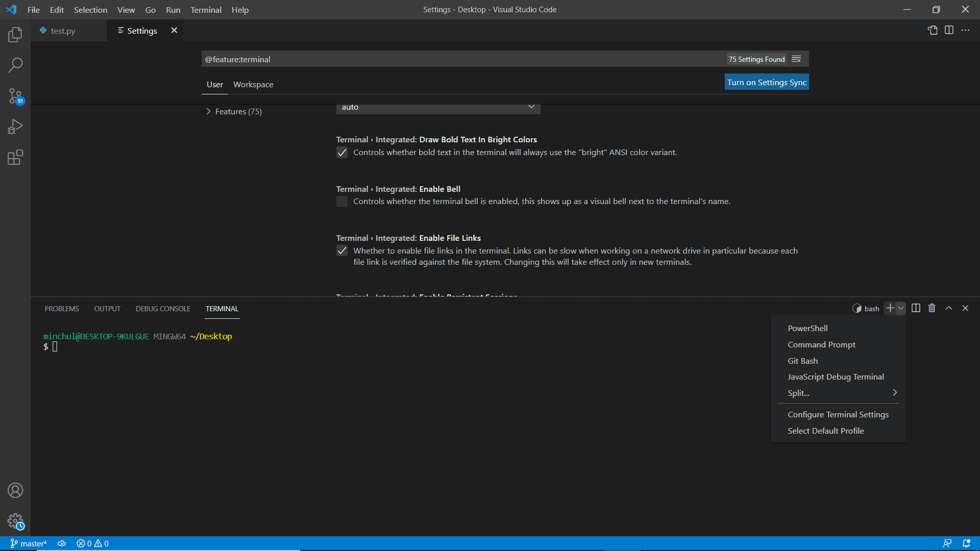This screenshot has height=551, width=980.
Task: Choose Git Bash from the menu
Action: pyautogui.click(x=838, y=361)
